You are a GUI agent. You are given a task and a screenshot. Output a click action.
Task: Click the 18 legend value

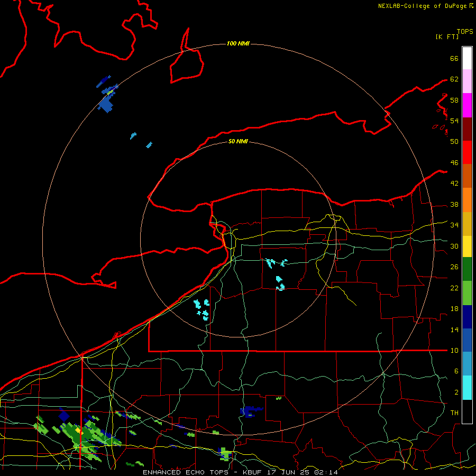point(454,309)
